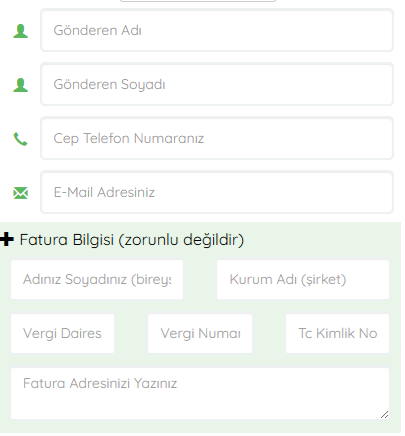This screenshot has height=436, width=405.
Task: Click the person icon beside Gönderen Adı
Action: click(20, 31)
